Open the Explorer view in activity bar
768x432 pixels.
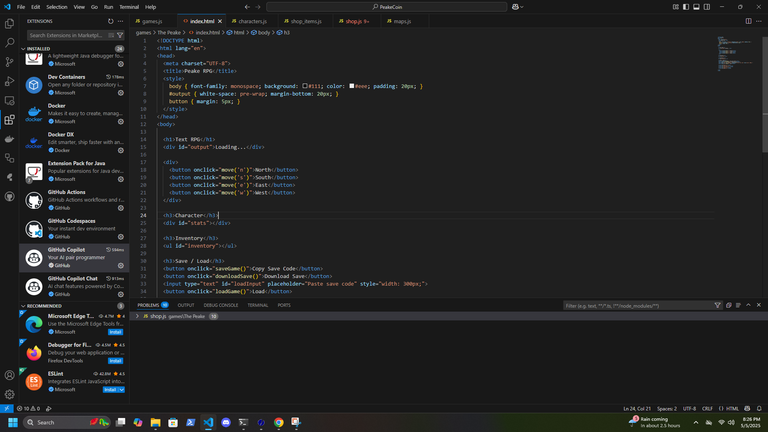click(9, 24)
